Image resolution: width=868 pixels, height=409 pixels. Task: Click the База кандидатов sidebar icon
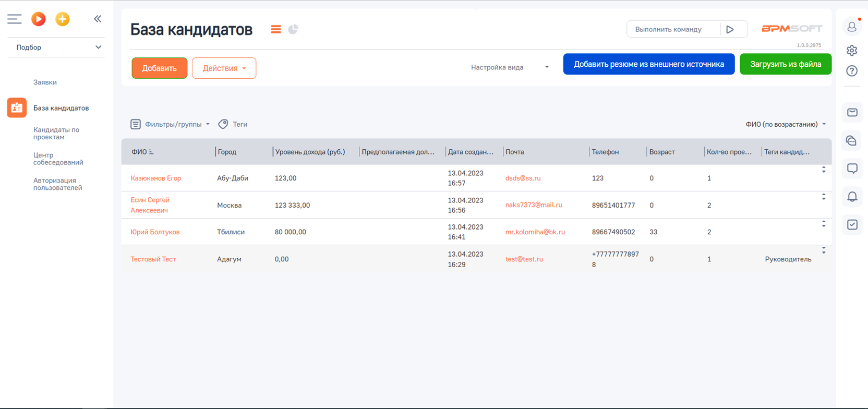(17, 108)
